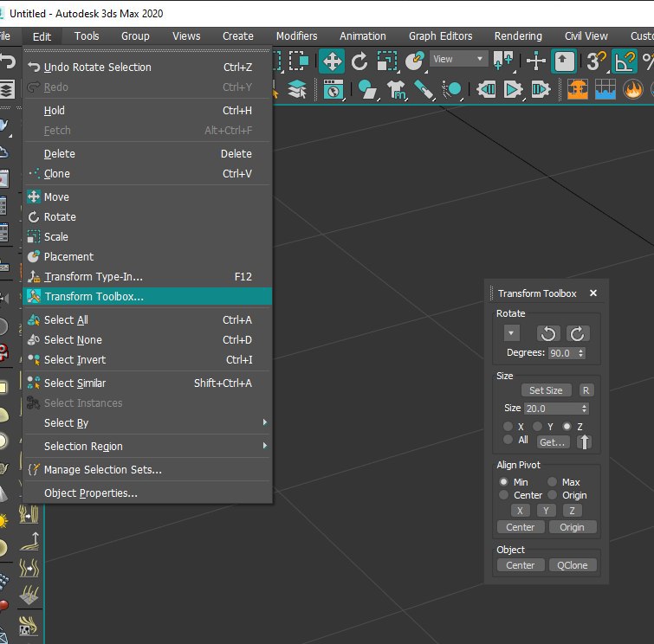Screen dimensions: 654x644
Task: Click the Next Frame playback icon
Action: coord(541,89)
